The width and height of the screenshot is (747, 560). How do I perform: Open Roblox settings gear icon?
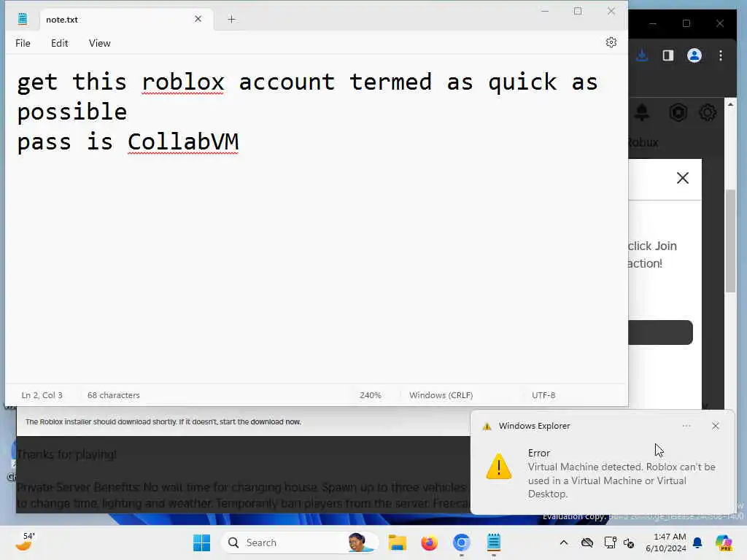[x=708, y=113]
